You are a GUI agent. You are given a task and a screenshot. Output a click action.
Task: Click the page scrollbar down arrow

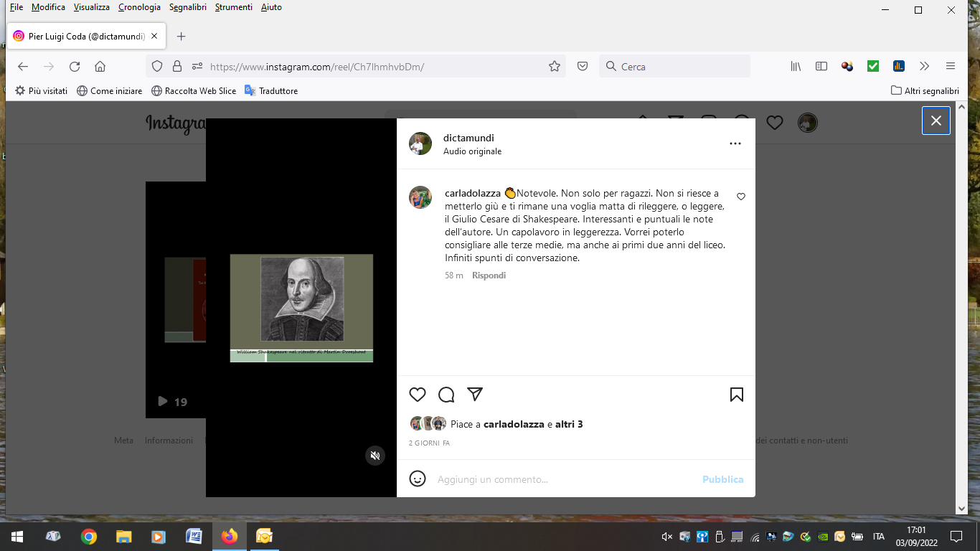pos(962,509)
